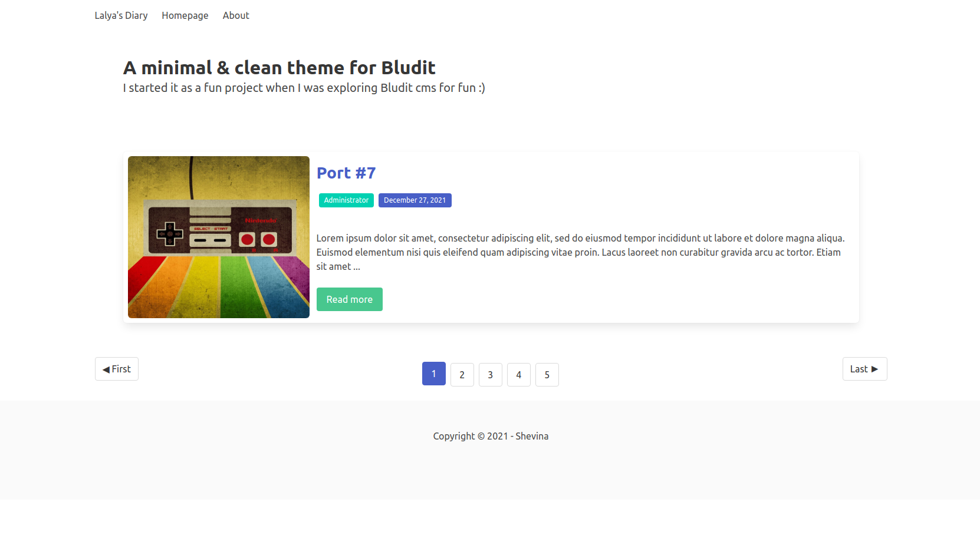
Task: Click the Administrator author badge
Action: tap(346, 200)
